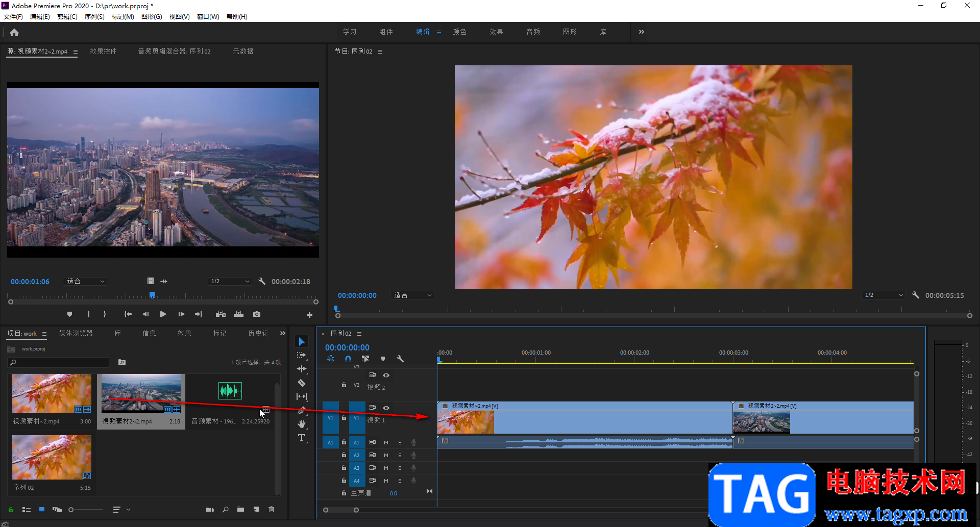
Task: Toggle sync lock on track A3
Action: 373,468
